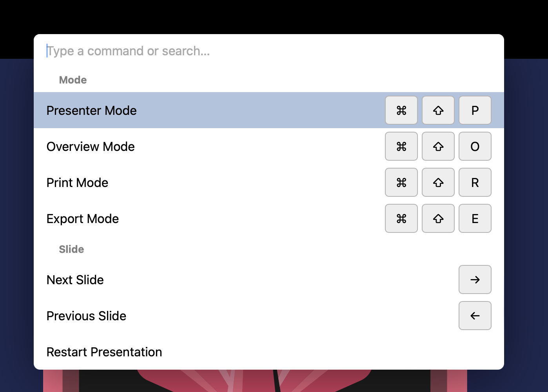
Task: Click the P key badge for Presenter Mode
Action: [x=475, y=110]
